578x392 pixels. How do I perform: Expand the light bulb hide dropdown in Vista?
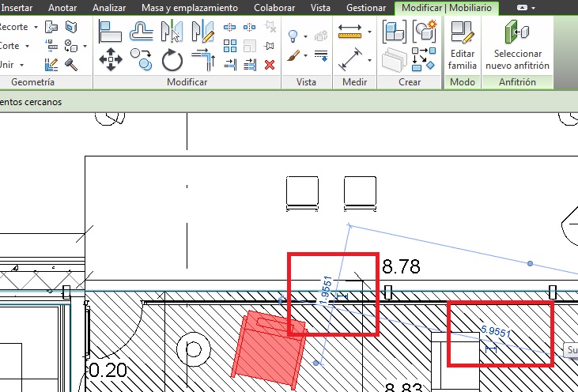click(x=304, y=36)
